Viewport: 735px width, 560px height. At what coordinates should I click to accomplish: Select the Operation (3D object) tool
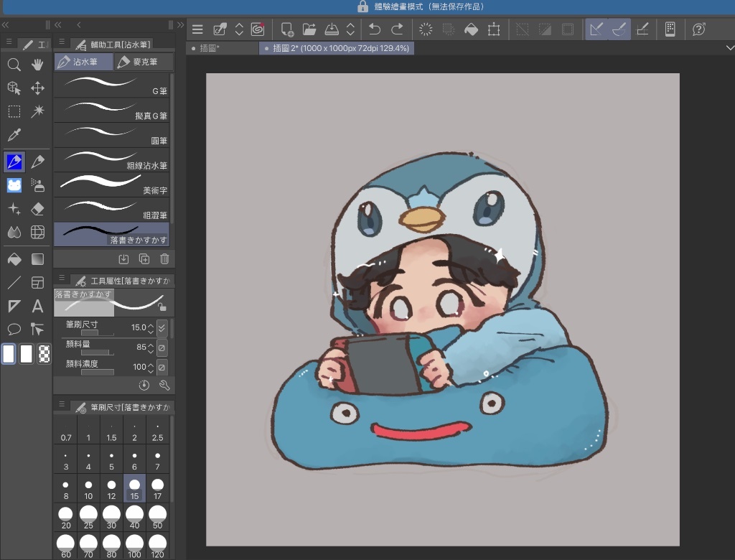pyautogui.click(x=14, y=88)
